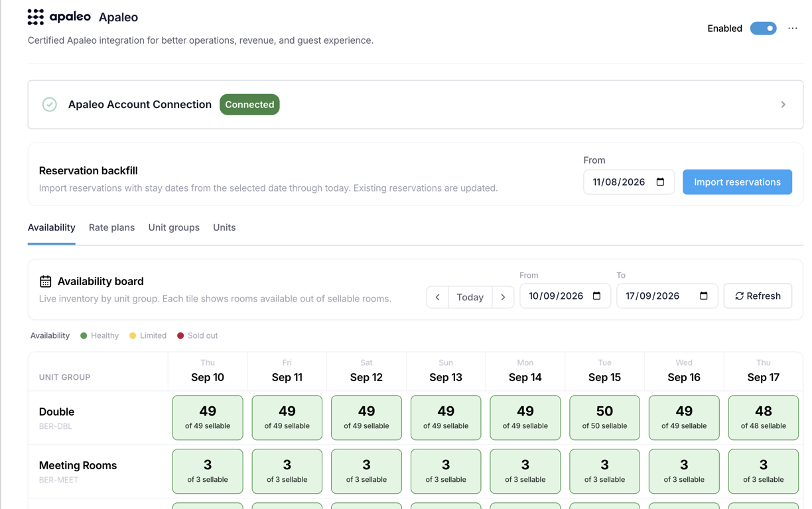812x509 pixels.
Task: Open the three-dot more options menu
Action: click(x=793, y=28)
